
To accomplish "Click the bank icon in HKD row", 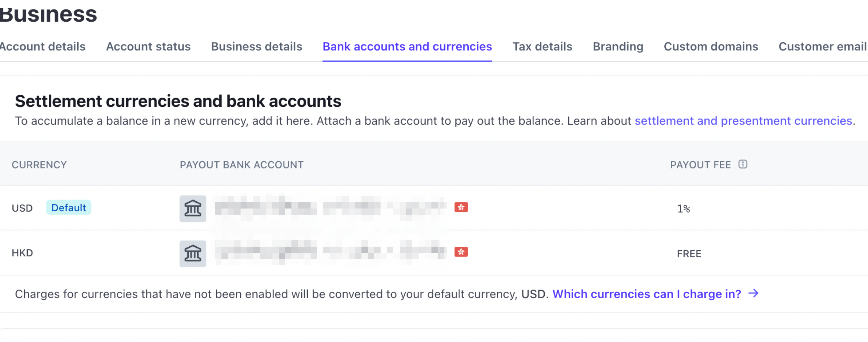I will click(193, 253).
